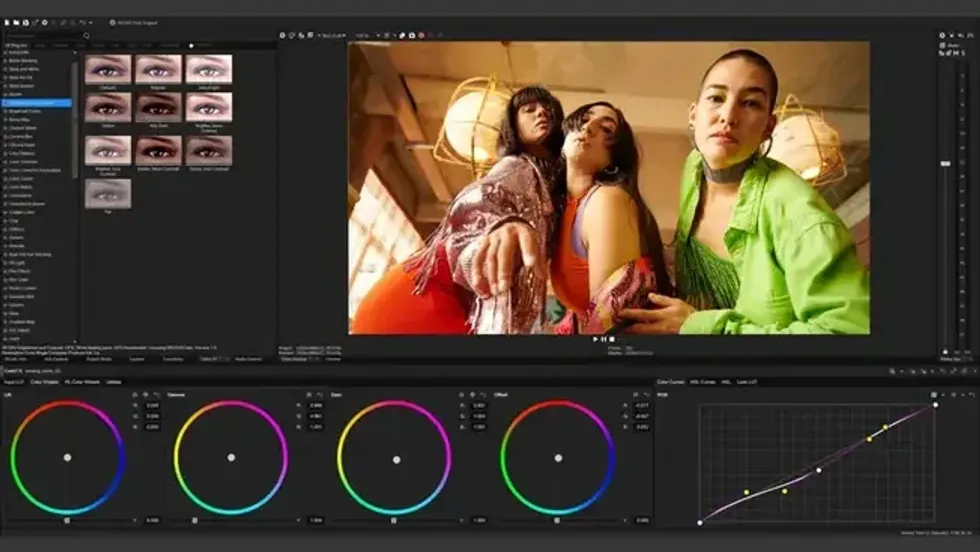Click the magnifier icon on the color grading toolbar
Viewport: 980px width, 552px height.
892,371
